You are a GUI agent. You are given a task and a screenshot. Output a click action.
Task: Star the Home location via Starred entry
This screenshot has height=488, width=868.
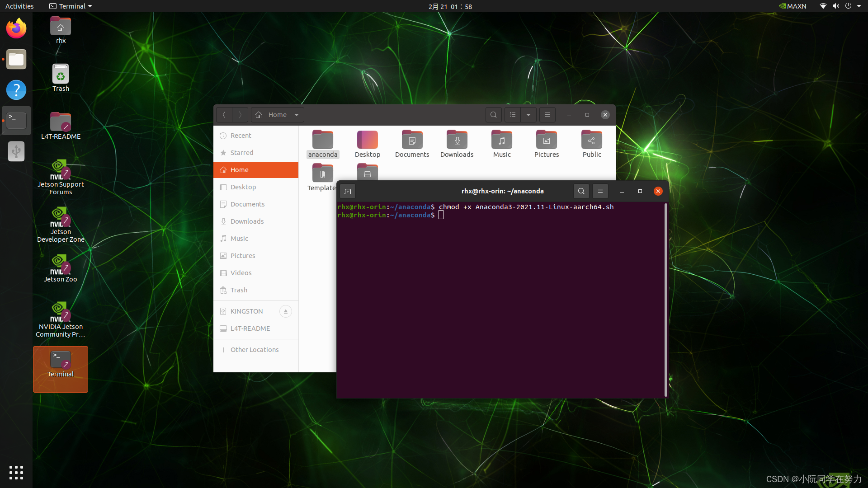tap(242, 152)
